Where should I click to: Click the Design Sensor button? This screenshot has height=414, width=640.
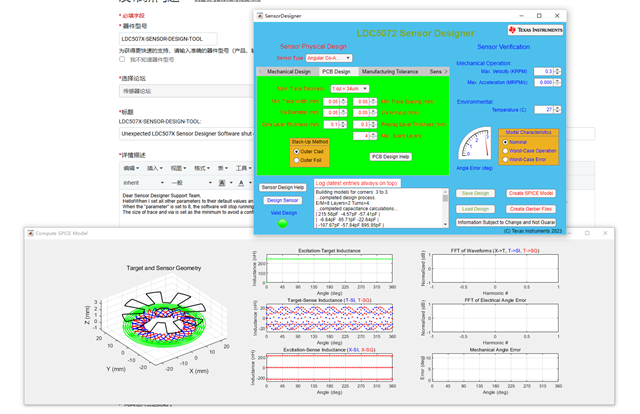click(x=282, y=200)
